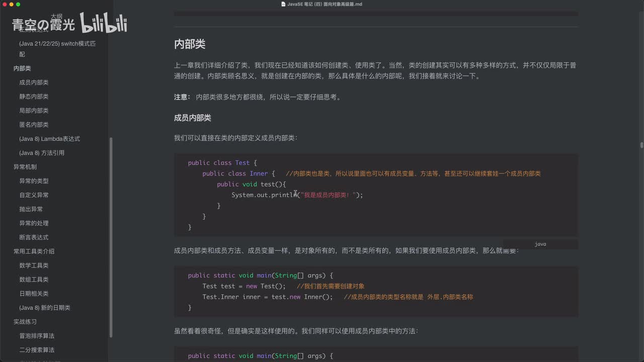Select 实战练习 in the outline

click(x=25, y=322)
